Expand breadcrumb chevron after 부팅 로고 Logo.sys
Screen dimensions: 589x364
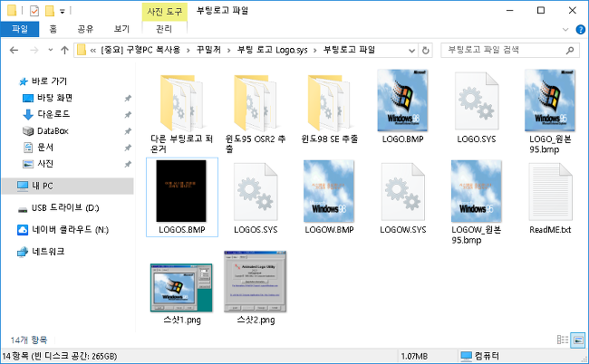(314, 51)
